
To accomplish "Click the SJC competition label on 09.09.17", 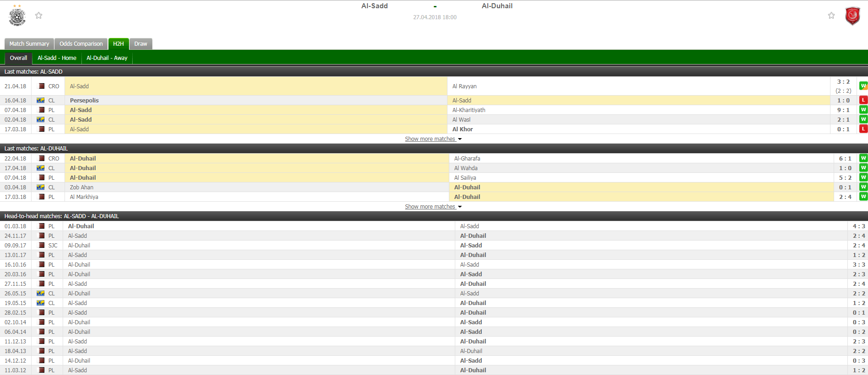I will (53, 245).
